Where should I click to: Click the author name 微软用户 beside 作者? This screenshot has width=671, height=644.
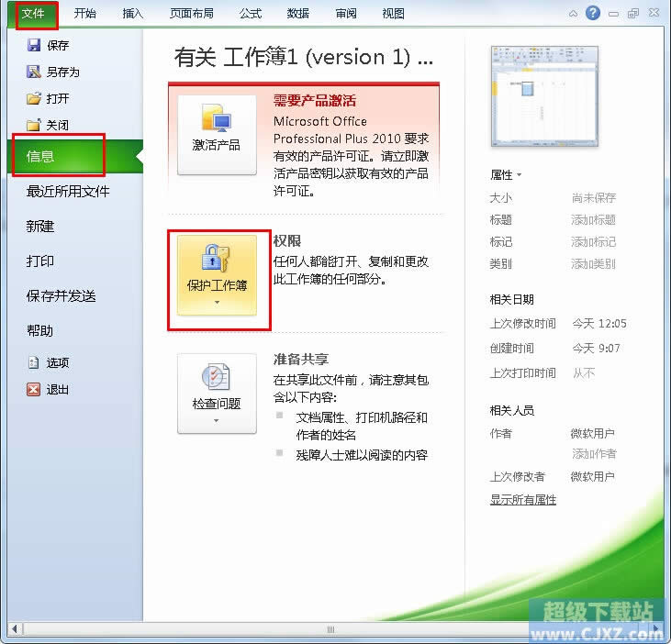(x=593, y=434)
